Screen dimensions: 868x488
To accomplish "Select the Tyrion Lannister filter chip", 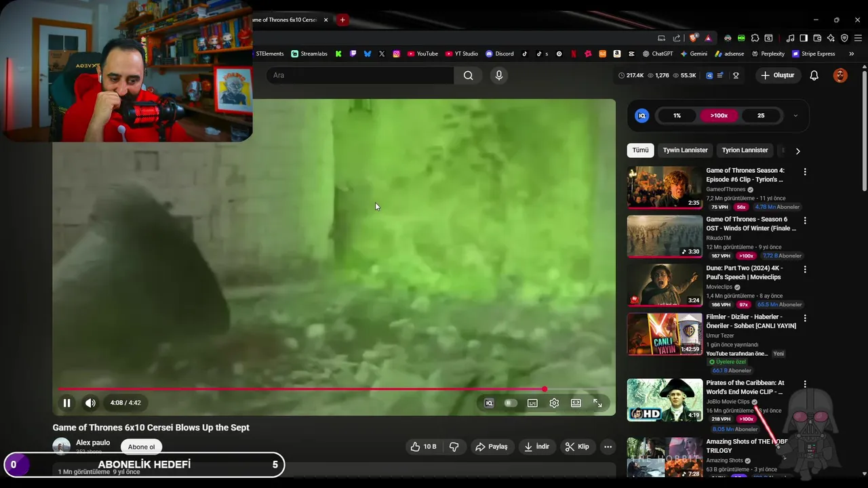I will coord(745,150).
